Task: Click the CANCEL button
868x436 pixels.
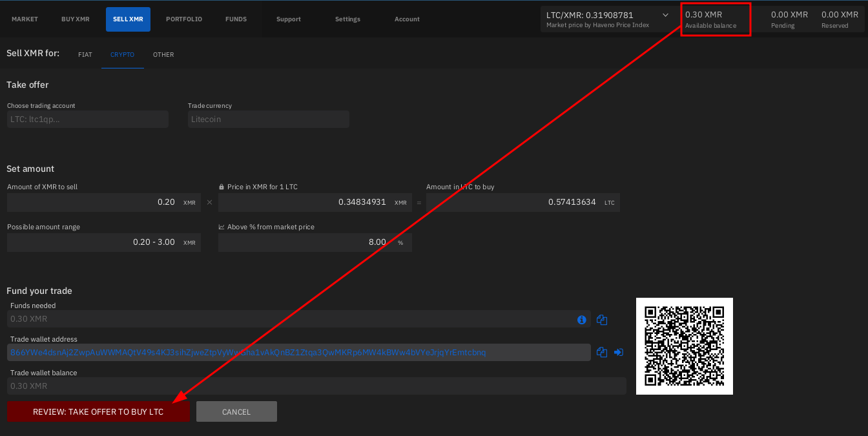Action: [236, 411]
